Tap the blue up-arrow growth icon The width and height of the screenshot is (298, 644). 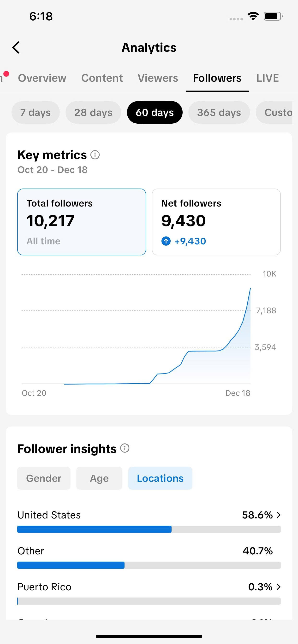coord(166,241)
